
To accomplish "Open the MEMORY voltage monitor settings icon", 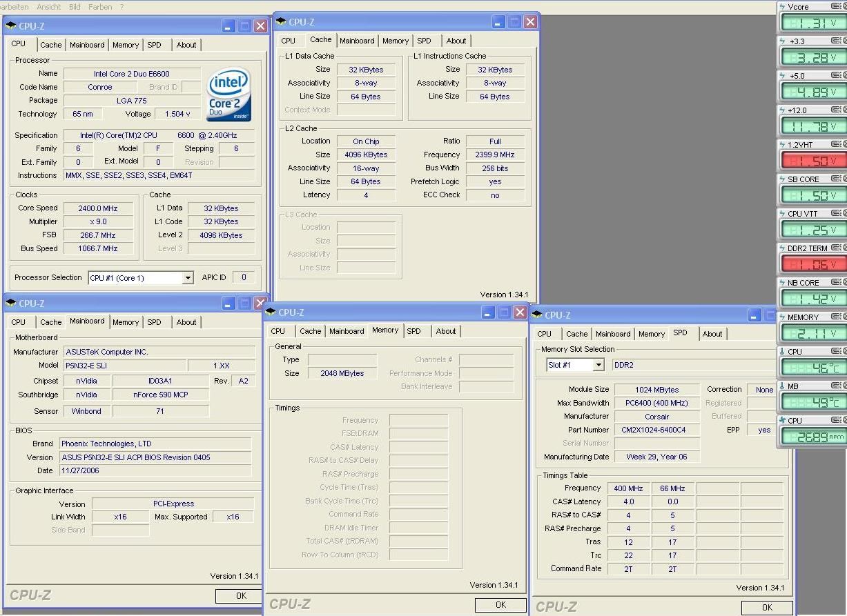I will coord(835,317).
